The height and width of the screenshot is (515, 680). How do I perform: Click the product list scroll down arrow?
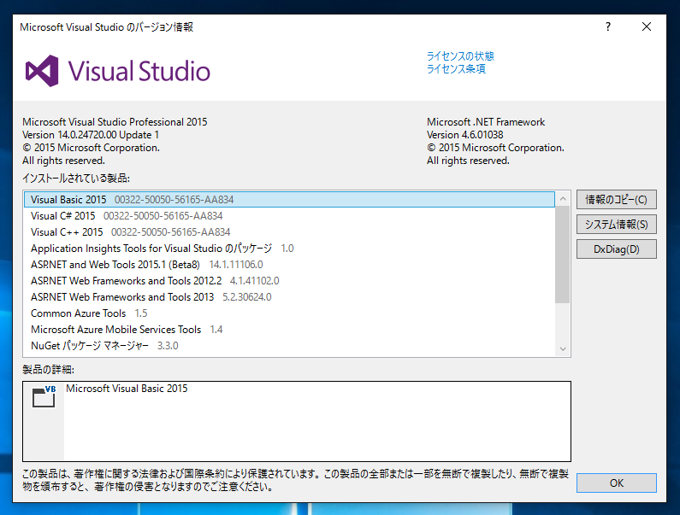(563, 349)
